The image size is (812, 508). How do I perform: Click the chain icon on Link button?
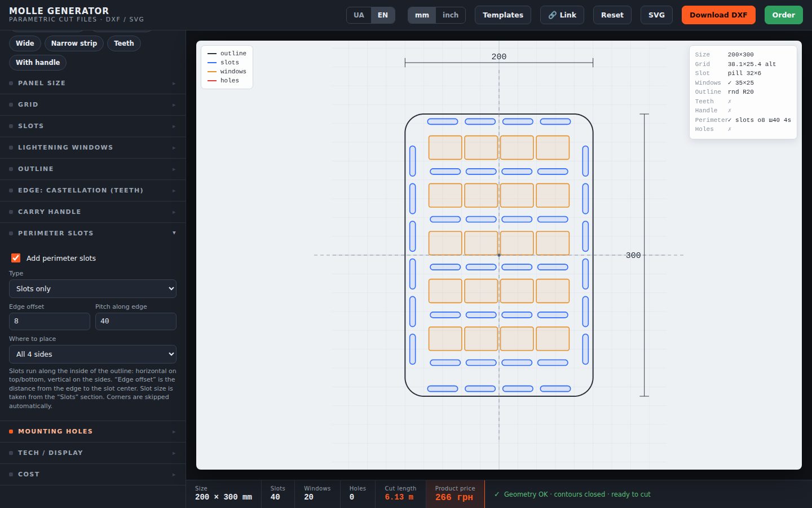coord(553,15)
